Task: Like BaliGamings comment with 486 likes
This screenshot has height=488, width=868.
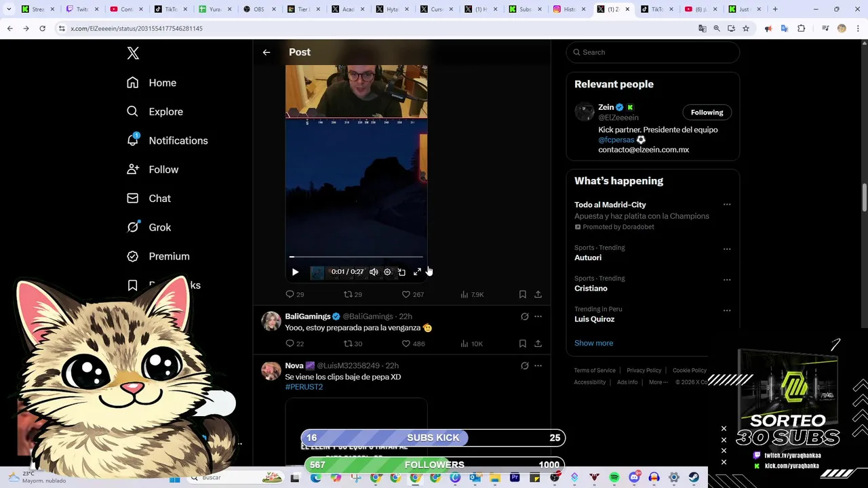Action: pyautogui.click(x=412, y=344)
